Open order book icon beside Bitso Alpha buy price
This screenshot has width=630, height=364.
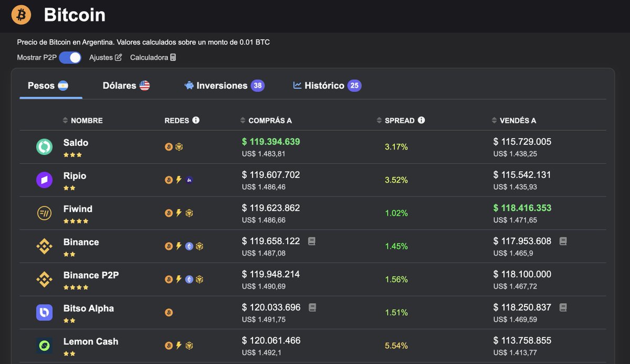312,307
